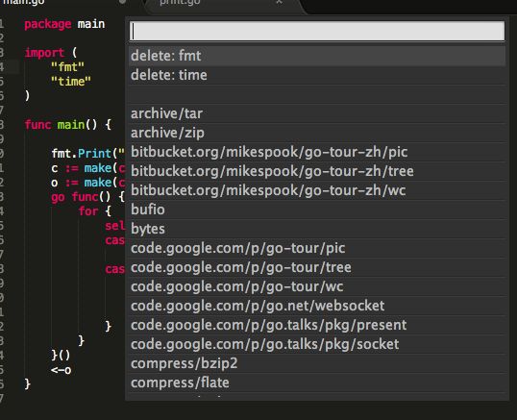Close the print.go tab

click(x=280, y=2)
